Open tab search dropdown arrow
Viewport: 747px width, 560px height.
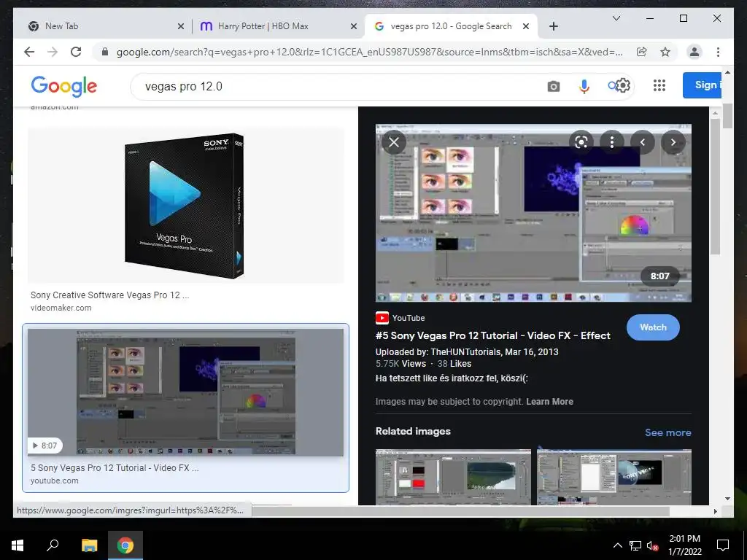pos(616,18)
